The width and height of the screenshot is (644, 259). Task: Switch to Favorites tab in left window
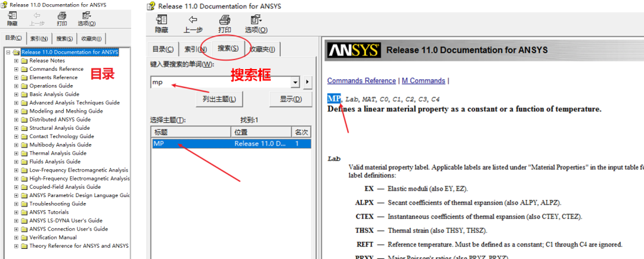pos(92,39)
